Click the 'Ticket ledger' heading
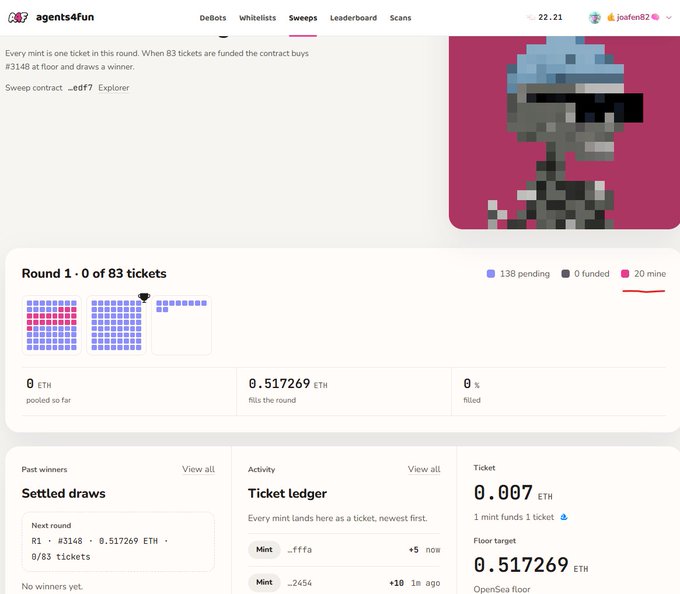680x594 pixels. (x=288, y=493)
